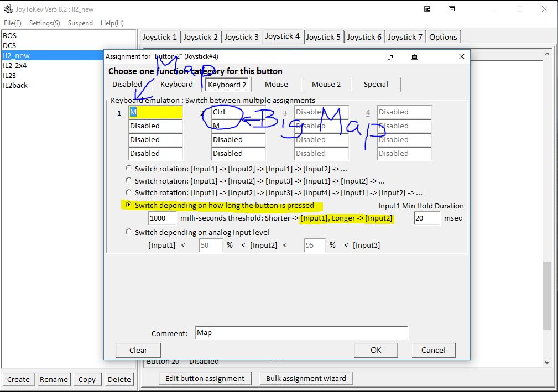Open the Options tab
Viewport: 558px width, 392px height.
(x=443, y=37)
